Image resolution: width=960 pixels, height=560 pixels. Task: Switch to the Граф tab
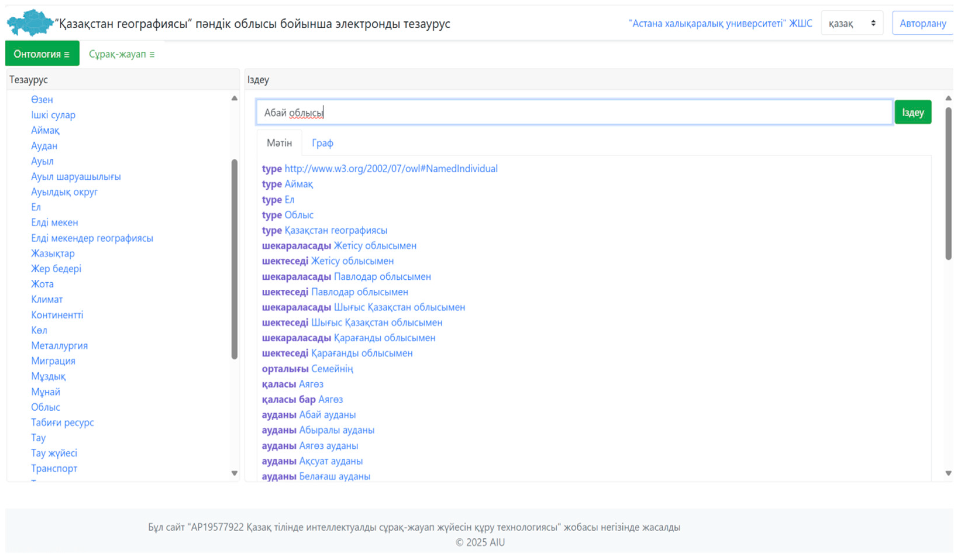pos(322,143)
